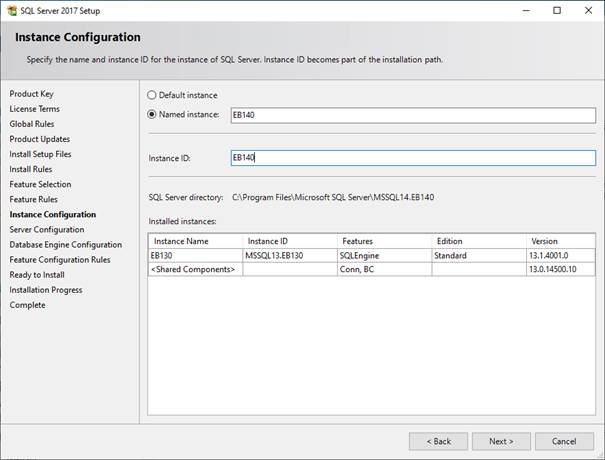Sort by the Features column header
Image resolution: width=605 pixels, height=460 pixels.
(385, 241)
